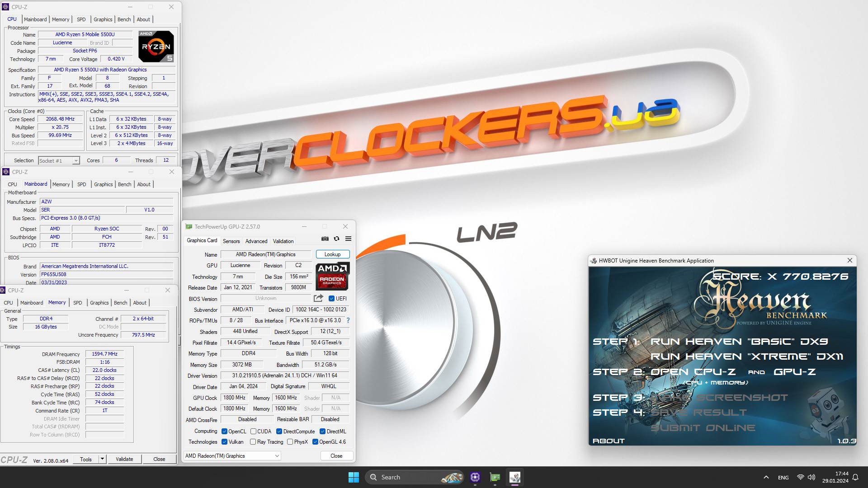Open the clock and date in the taskbar

click(835, 477)
